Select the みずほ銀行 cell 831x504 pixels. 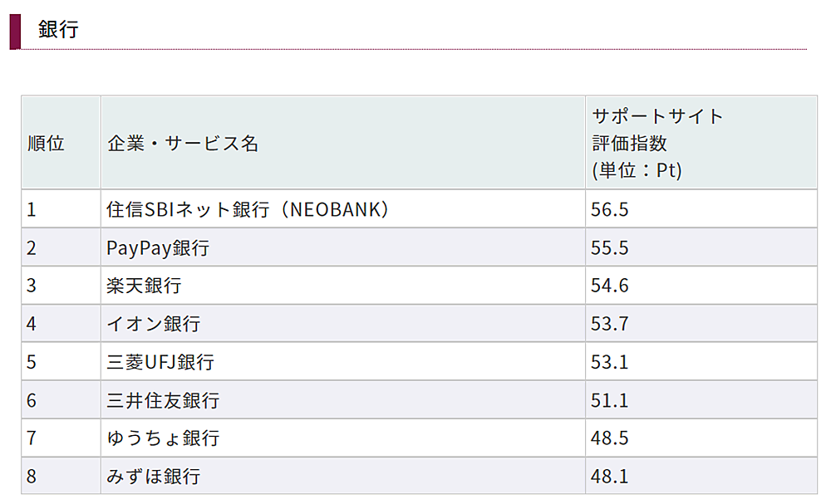[154, 477]
